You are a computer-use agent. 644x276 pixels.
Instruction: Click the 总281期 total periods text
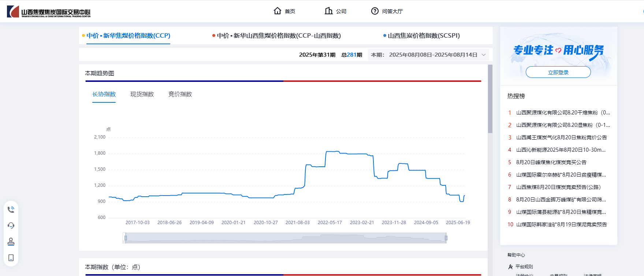pyautogui.click(x=351, y=55)
